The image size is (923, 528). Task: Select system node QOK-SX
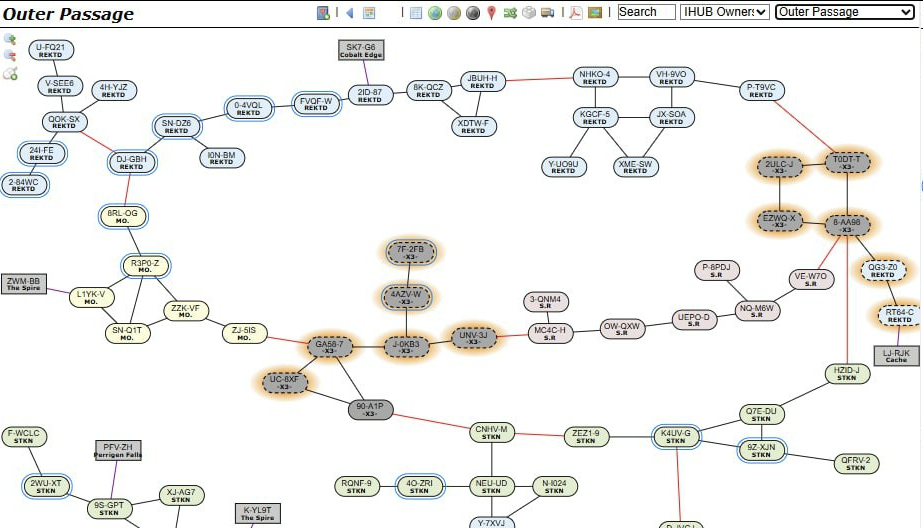(64, 122)
